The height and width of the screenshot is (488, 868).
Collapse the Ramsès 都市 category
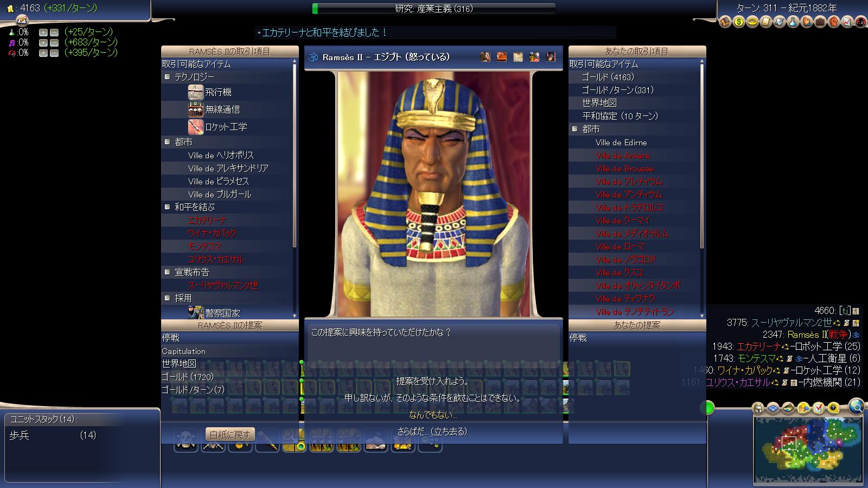168,142
